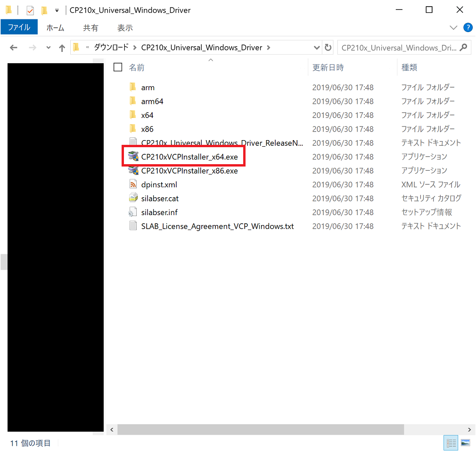Select the dpinst.xml file icon

(133, 184)
